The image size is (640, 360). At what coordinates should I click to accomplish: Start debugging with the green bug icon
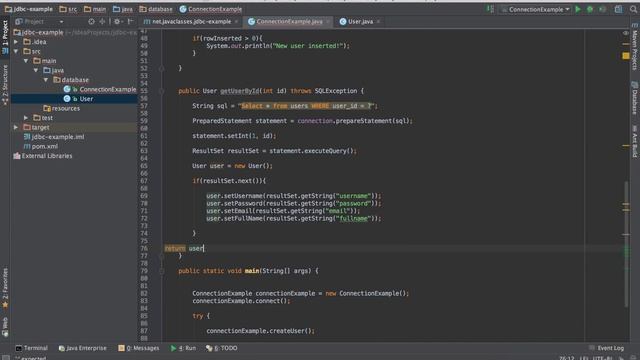click(590, 9)
